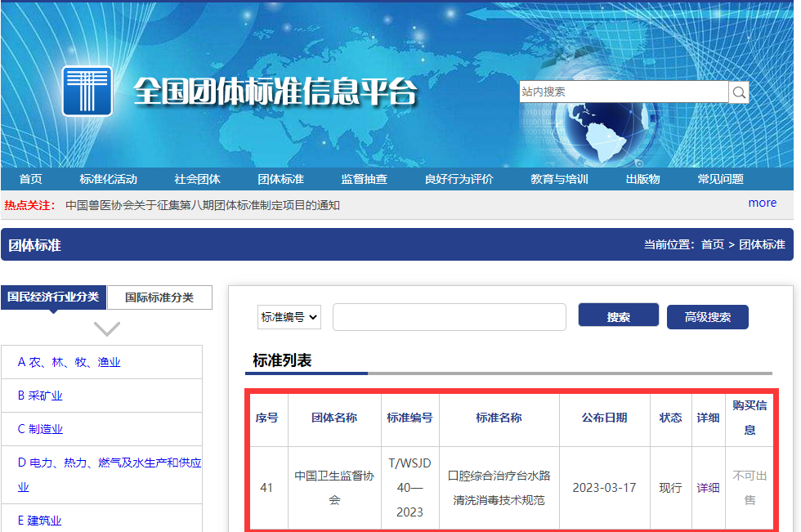Click 标准名称 column header
The height and width of the screenshot is (532, 801).
pyautogui.click(x=499, y=418)
